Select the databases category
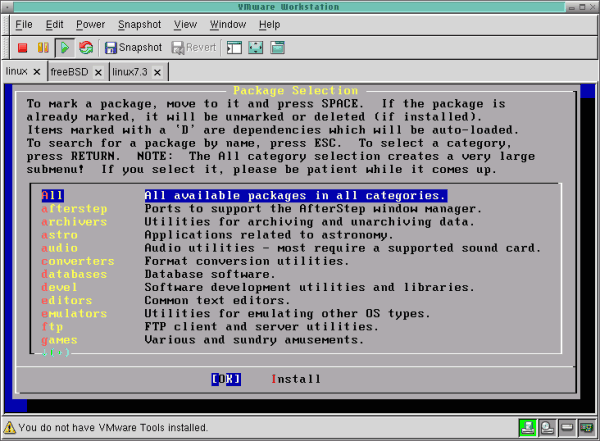 [74, 274]
